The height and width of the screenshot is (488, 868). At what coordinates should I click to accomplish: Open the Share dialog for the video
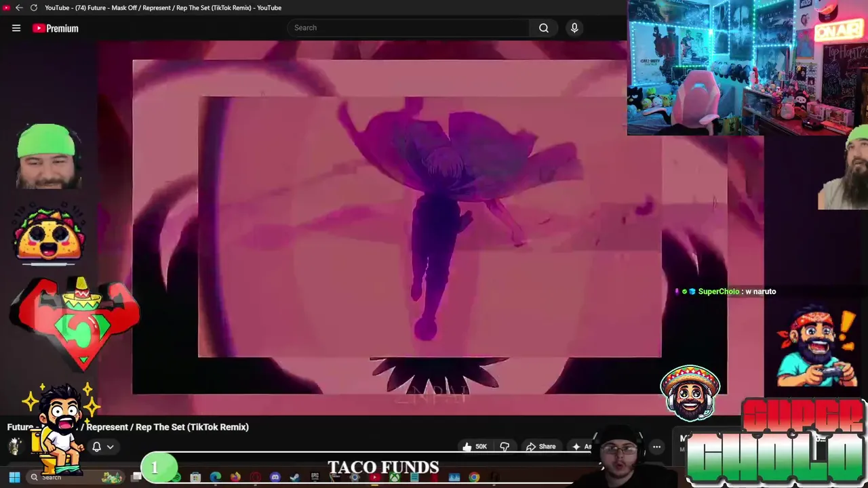pos(541,447)
